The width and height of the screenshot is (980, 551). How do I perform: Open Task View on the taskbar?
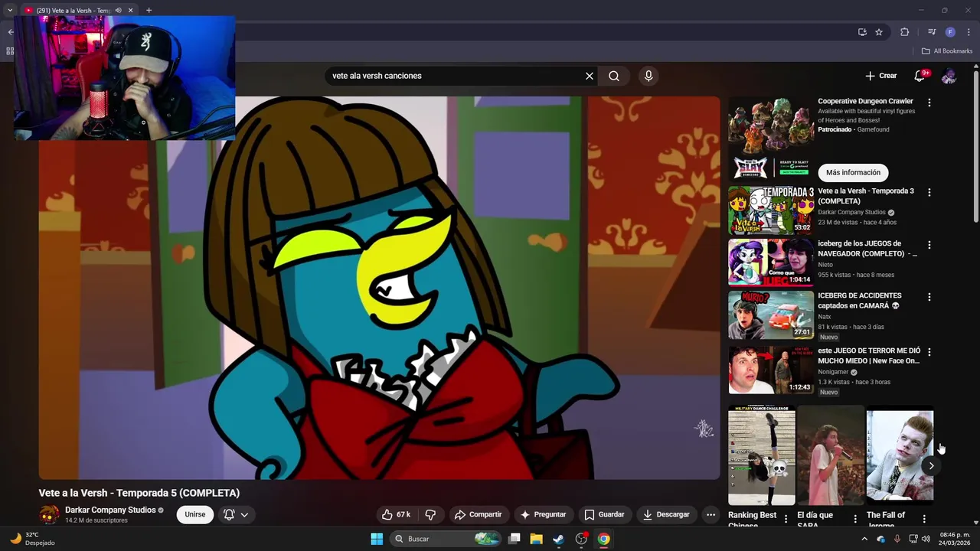(514, 539)
